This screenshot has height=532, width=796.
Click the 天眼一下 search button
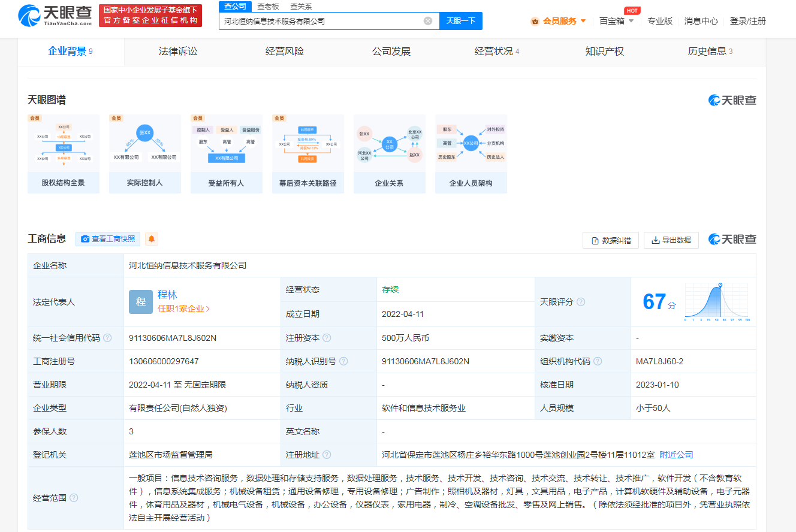click(x=461, y=21)
